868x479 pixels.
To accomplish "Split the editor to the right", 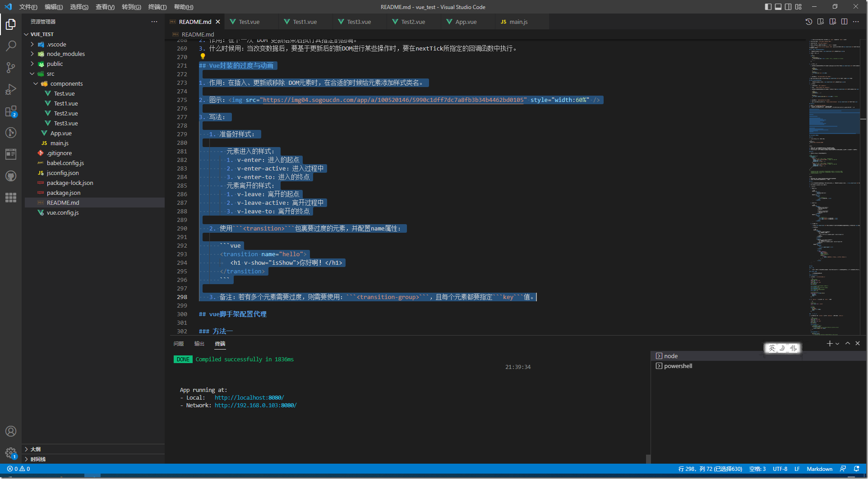I will (x=844, y=22).
